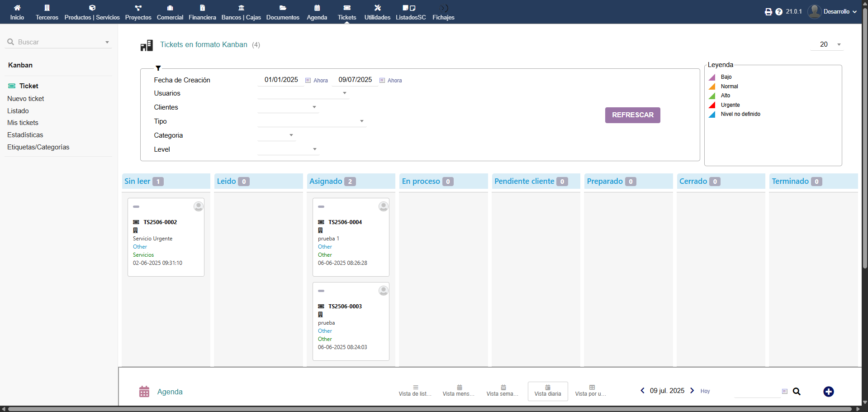Open the Usuarios dropdown

click(303, 93)
